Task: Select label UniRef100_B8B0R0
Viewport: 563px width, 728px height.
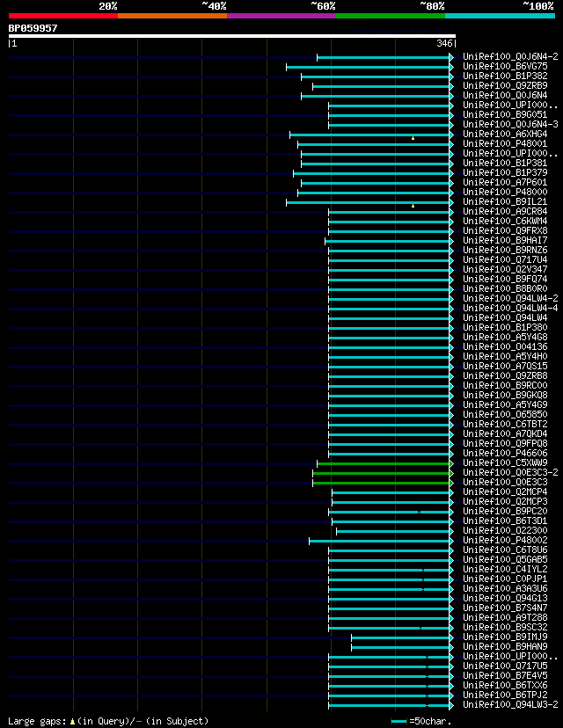Action: tap(506, 289)
